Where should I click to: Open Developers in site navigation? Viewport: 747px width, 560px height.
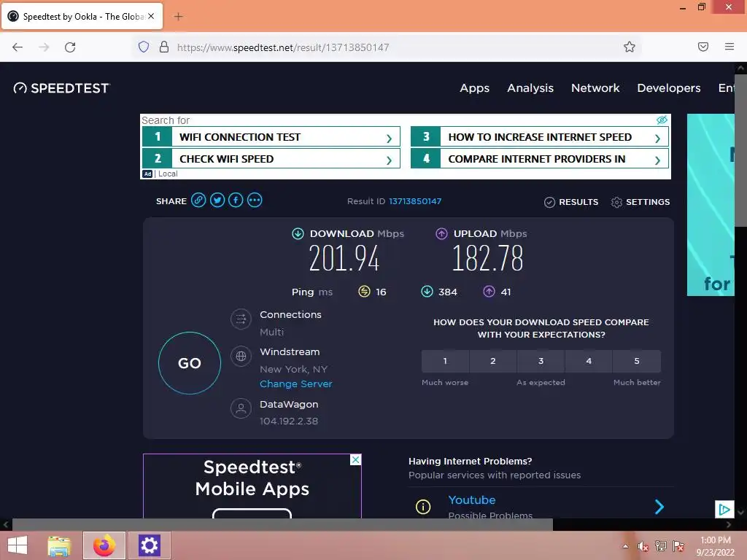pos(669,88)
